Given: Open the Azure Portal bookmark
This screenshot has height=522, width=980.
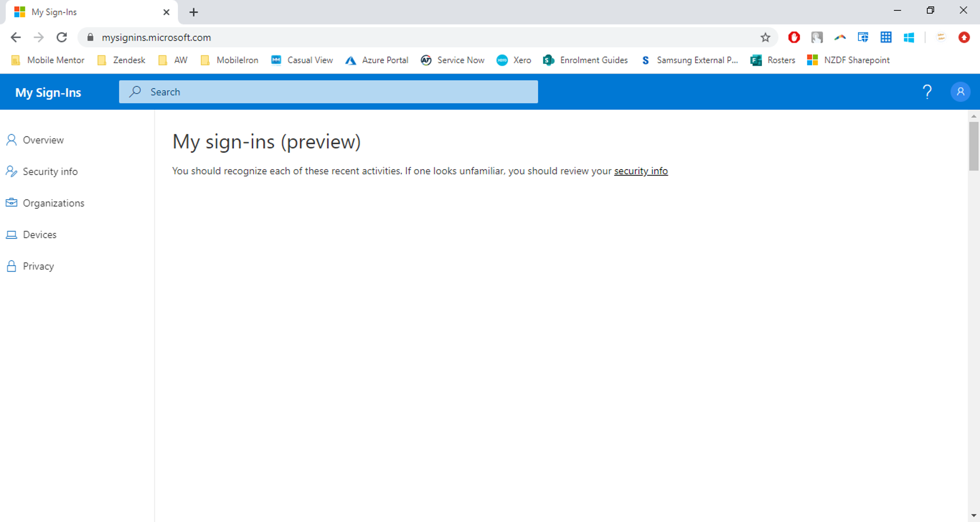Looking at the screenshot, I should click(377, 60).
